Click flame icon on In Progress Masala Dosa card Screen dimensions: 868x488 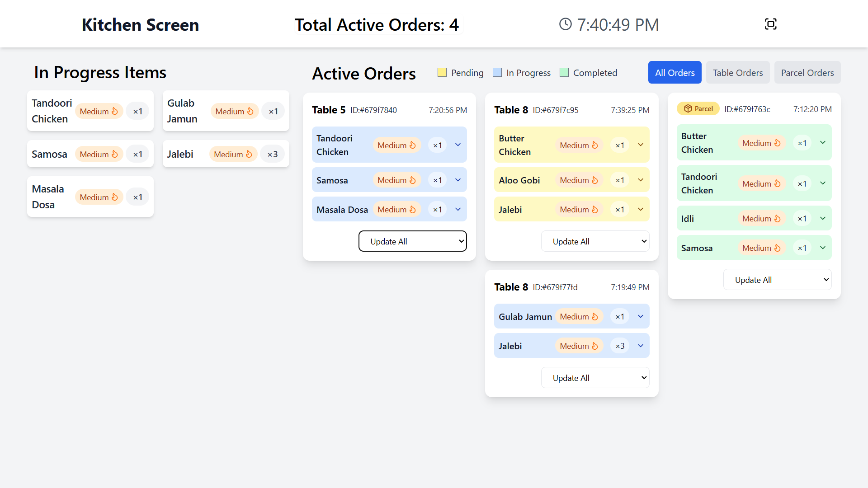tap(115, 197)
